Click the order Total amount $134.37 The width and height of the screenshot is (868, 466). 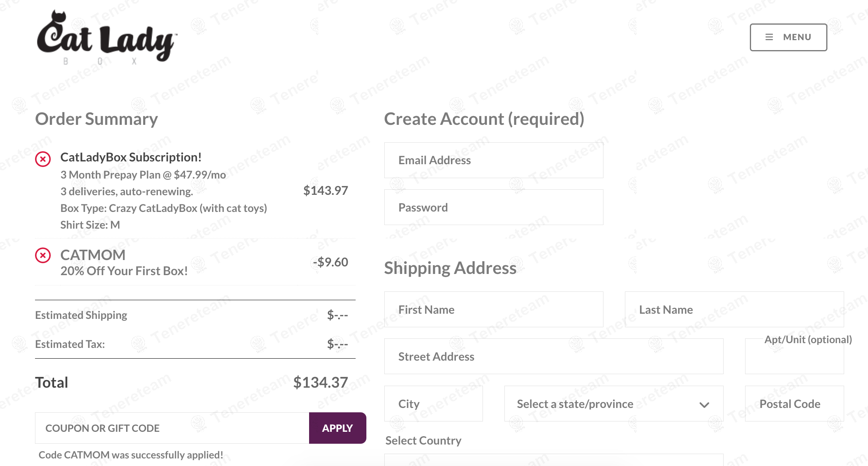click(x=320, y=383)
